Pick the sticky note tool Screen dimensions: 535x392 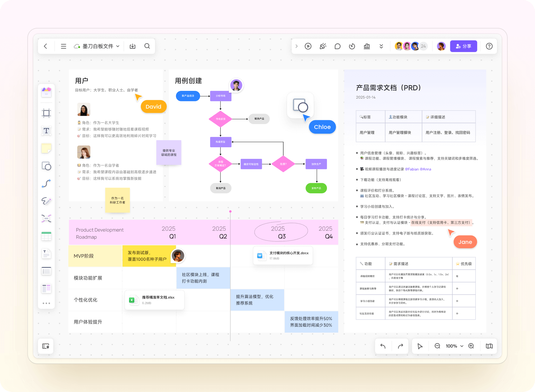[x=46, y=148]
